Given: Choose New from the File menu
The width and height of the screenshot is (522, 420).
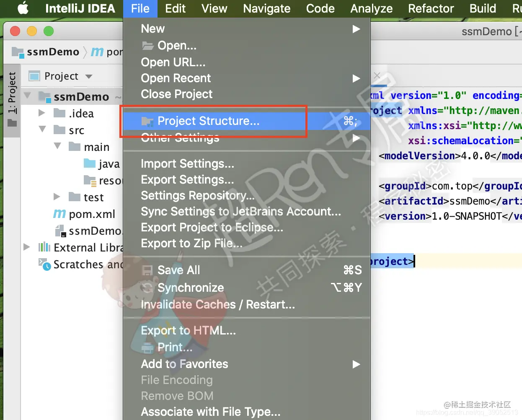Looking at the screenshot, I should [246, 29].
